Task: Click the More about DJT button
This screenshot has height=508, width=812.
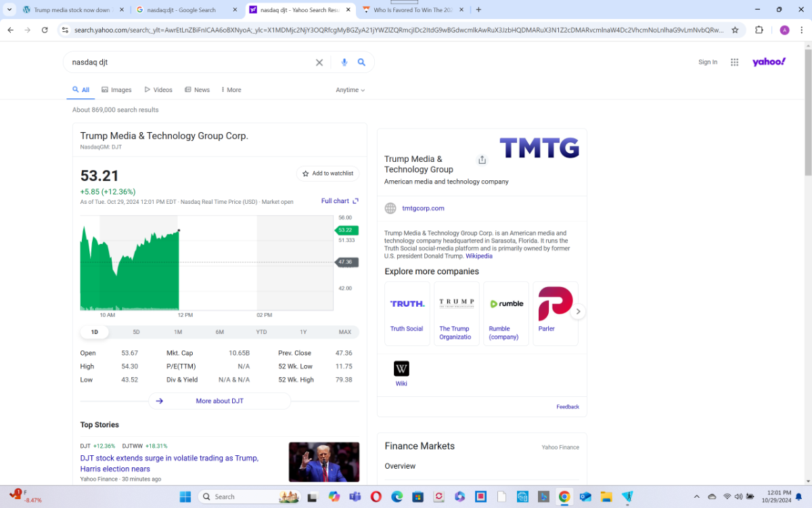Action: click(219, 401)
